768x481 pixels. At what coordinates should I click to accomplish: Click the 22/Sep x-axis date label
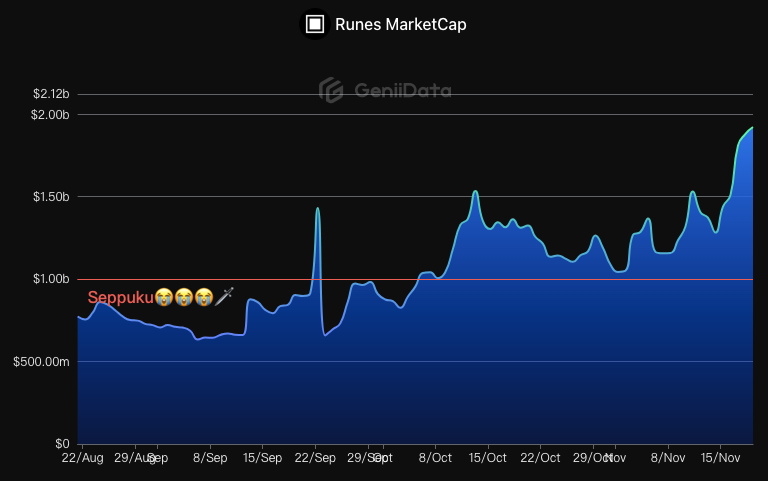(315, 458)
